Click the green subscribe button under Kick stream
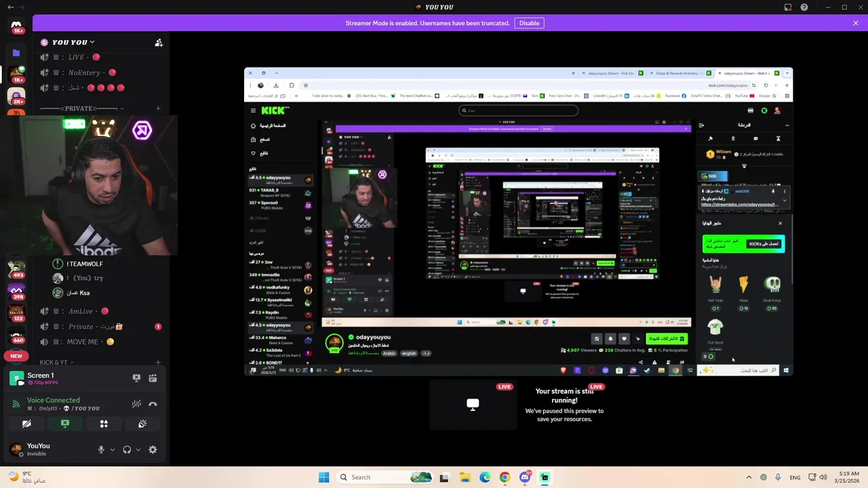 tap(666, 338)
